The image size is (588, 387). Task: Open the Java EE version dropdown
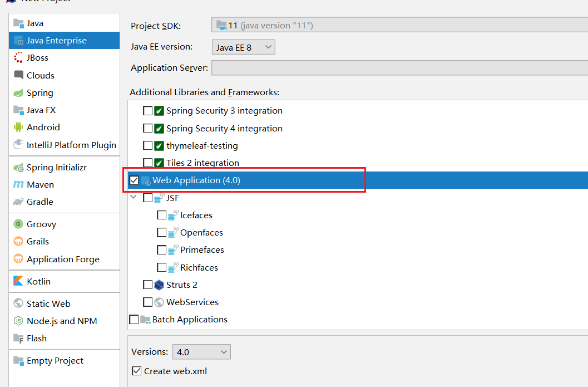coord(243,47)
